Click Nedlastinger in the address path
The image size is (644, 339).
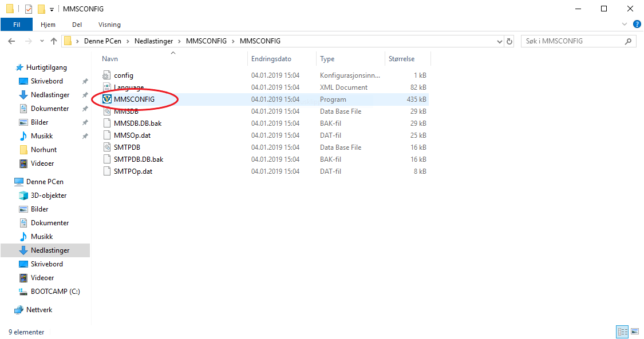153,41
